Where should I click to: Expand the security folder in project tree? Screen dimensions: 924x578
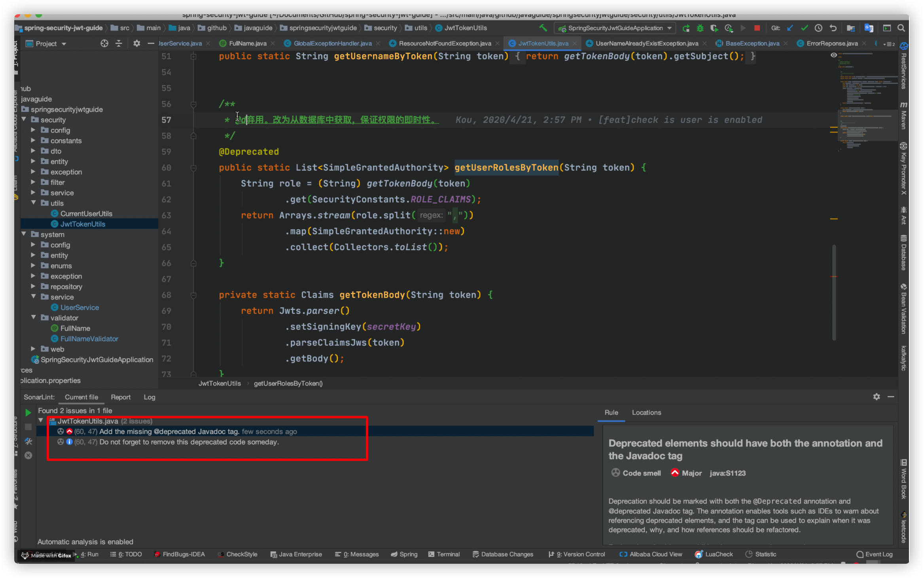coord(24,119)
